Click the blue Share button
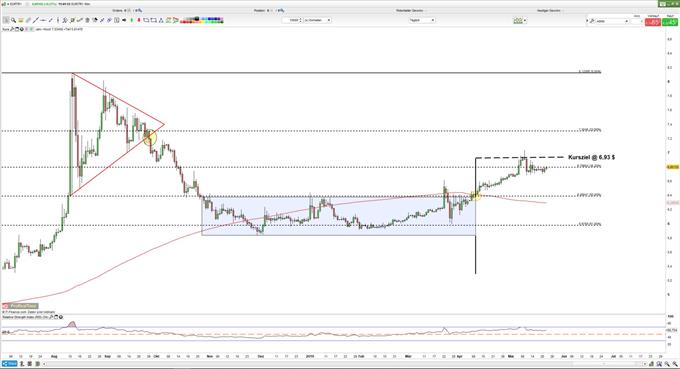 point(10,363)
